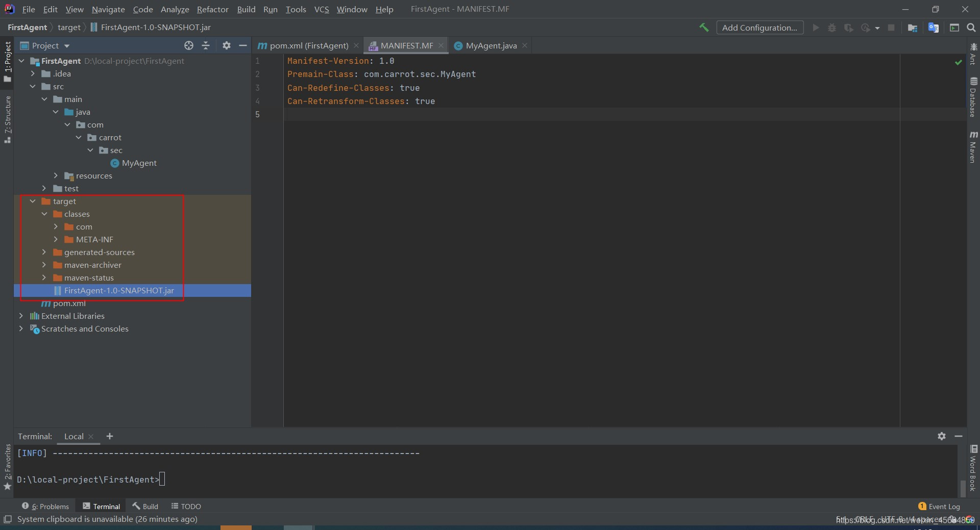The width and height of the screenshot is (980, 530).
Task: Open the Maven tool window
Action: point(973,147)
